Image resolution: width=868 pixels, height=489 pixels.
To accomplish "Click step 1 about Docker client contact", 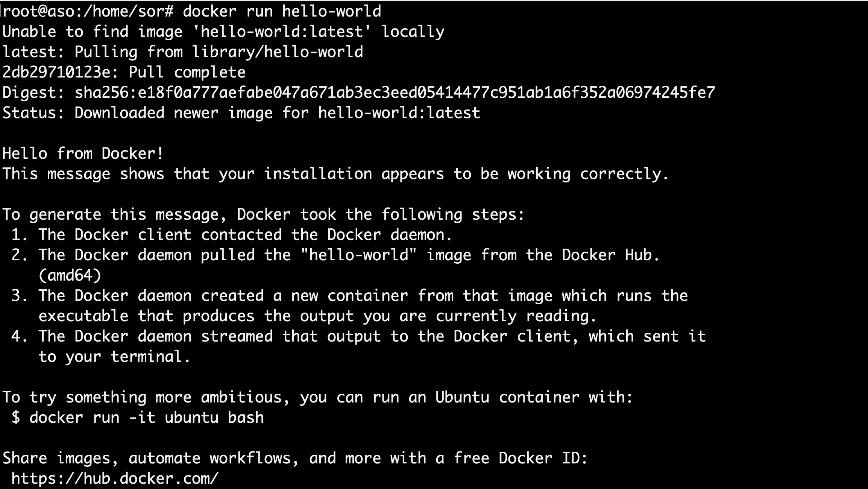I will [232, 235].
